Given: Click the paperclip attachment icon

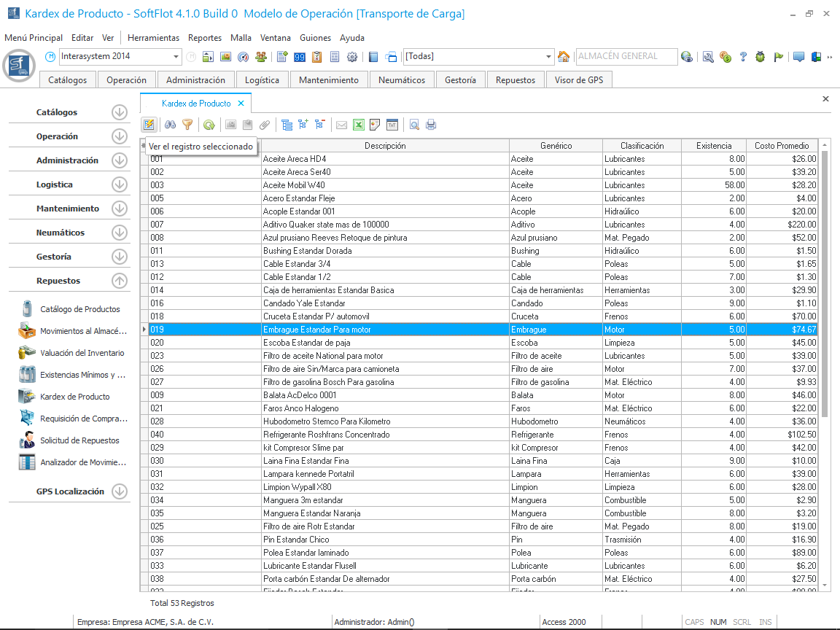Looking at the screenshot, I should click(265, 125).
